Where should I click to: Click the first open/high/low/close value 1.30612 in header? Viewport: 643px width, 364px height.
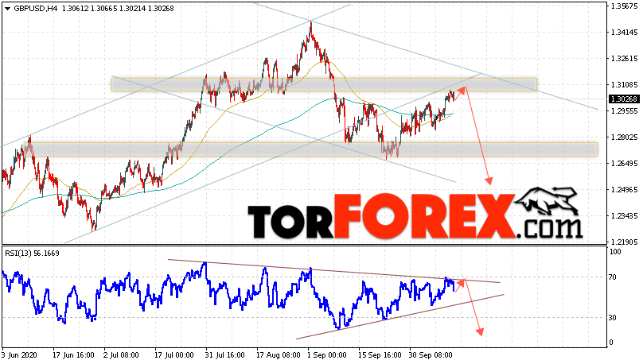[75, 9]
